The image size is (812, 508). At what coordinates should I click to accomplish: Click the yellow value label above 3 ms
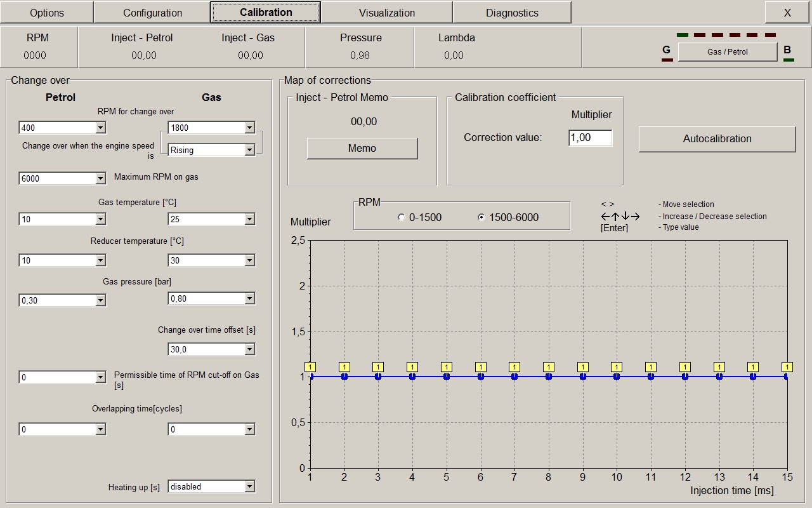[378, 367]
